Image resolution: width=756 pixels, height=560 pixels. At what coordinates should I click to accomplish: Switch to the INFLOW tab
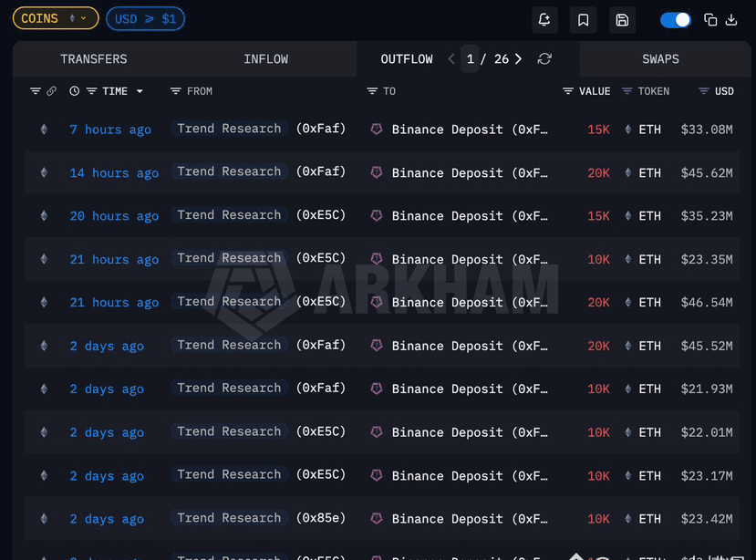[x=265, y=59]
